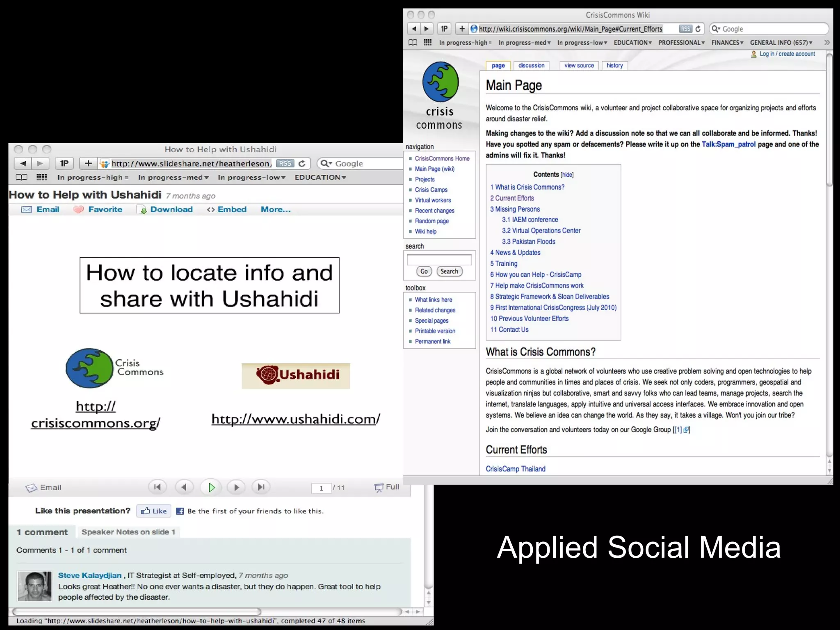Open the CrisisCamp Thailand link
This screenshot has height=630, width=840.
tap(516, 469)
